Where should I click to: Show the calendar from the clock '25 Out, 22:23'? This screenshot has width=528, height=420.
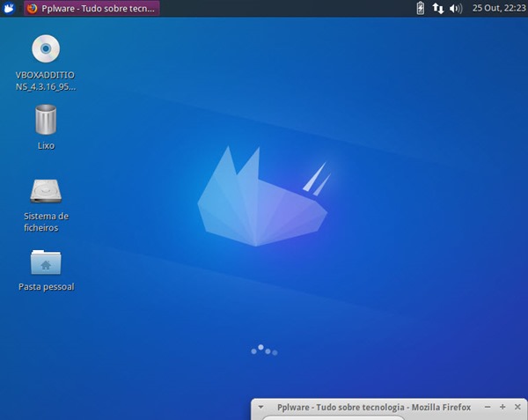coord(499,8)
